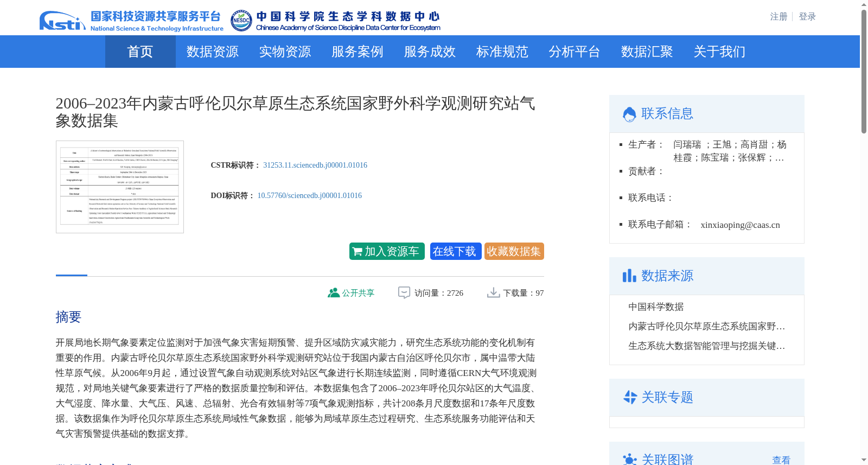Click the data source bar chart icon
The image size is (868, 465).
click(x=629, y=276)
